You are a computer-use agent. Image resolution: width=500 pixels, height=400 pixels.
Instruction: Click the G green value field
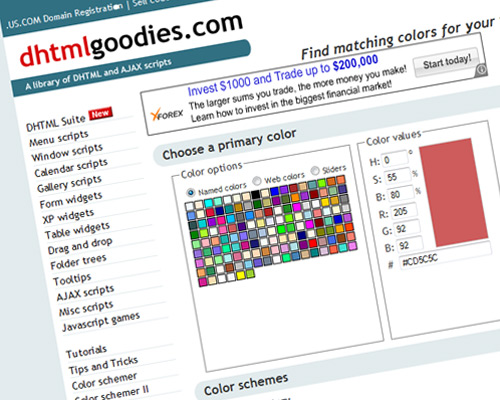pos(406,228)
